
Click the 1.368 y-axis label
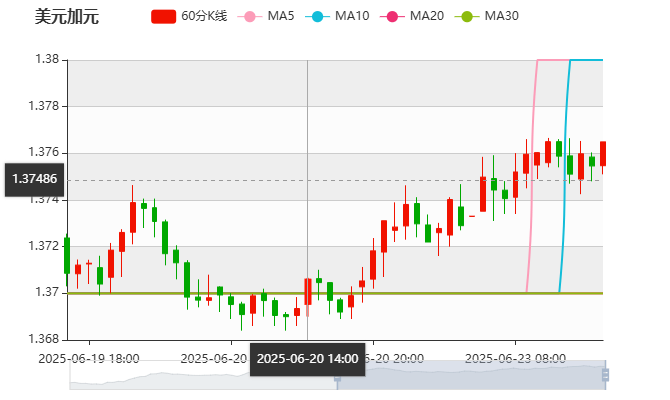point(44,339)
